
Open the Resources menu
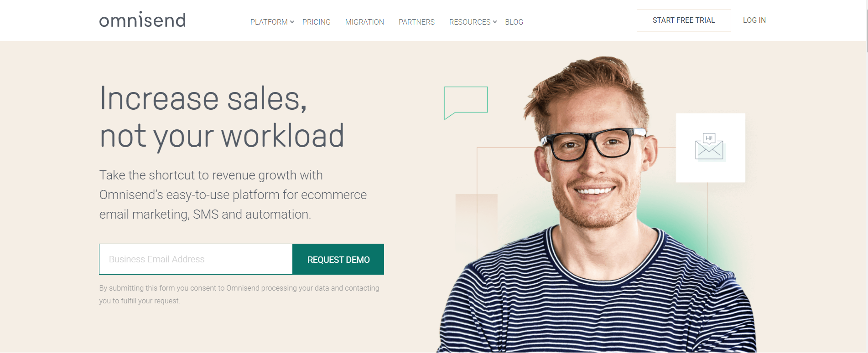click(x=470, y=22)
